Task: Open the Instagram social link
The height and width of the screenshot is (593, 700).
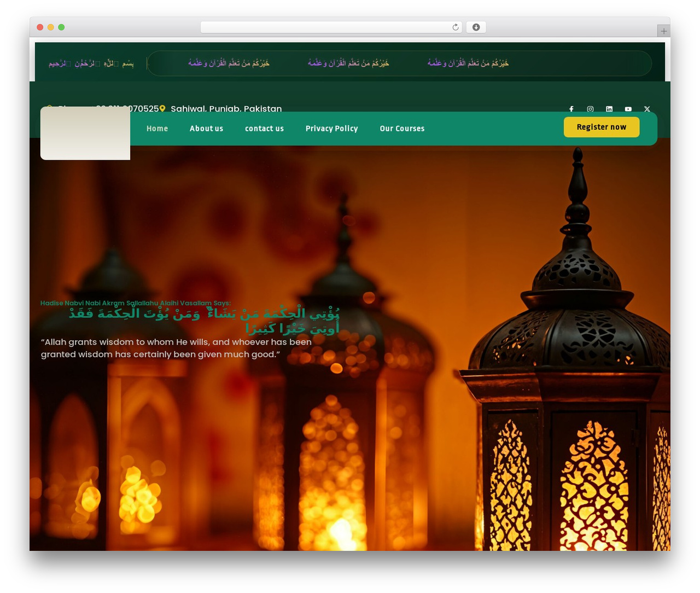Action: [x=590, y=109]
